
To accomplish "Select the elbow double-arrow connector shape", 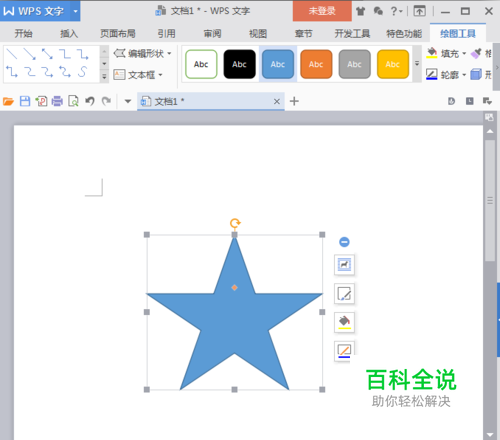I will coord(12,71).
